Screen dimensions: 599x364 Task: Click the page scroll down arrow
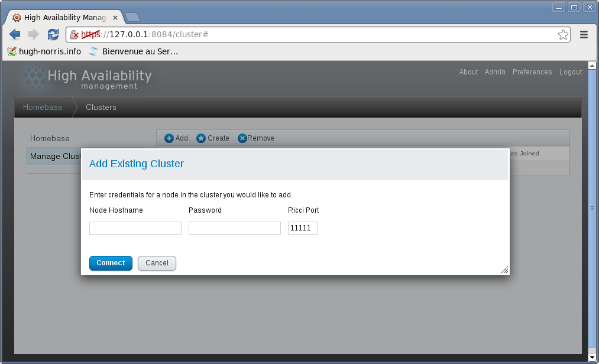[592, 358]
